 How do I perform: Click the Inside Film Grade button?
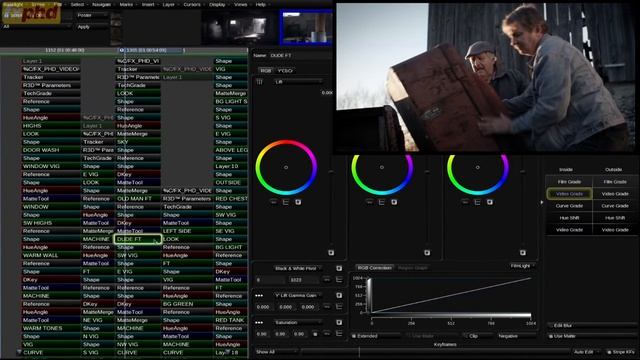click(x=569, y=182)
